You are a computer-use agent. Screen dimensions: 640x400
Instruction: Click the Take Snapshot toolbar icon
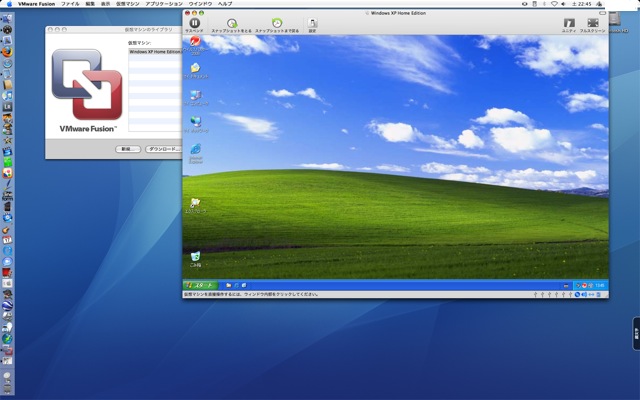click(x=232, y=23)
